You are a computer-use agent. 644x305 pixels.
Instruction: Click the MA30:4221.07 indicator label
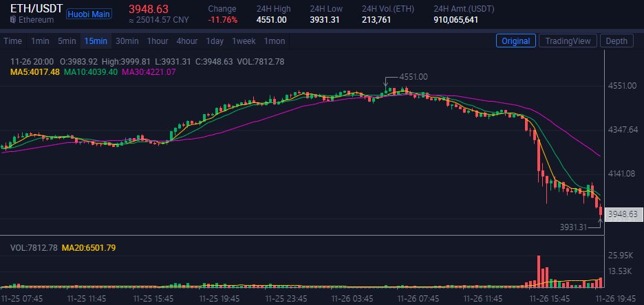tap(149, 71)
